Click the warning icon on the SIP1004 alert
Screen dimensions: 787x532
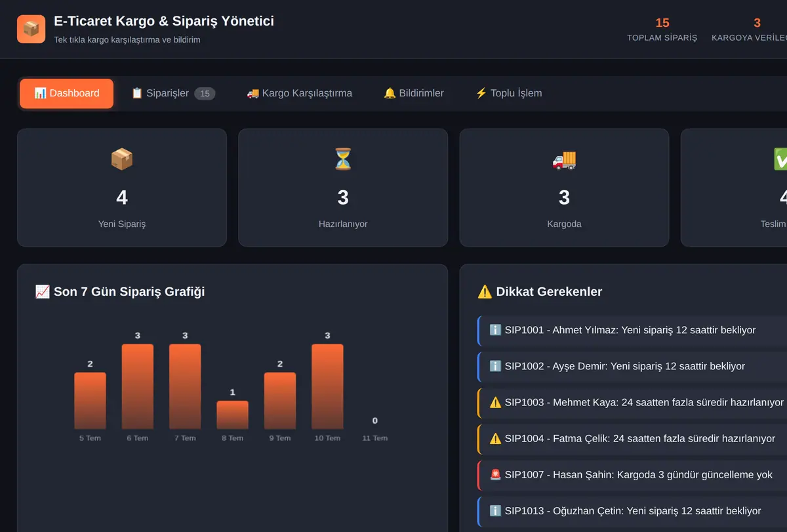tap(495, 438)
